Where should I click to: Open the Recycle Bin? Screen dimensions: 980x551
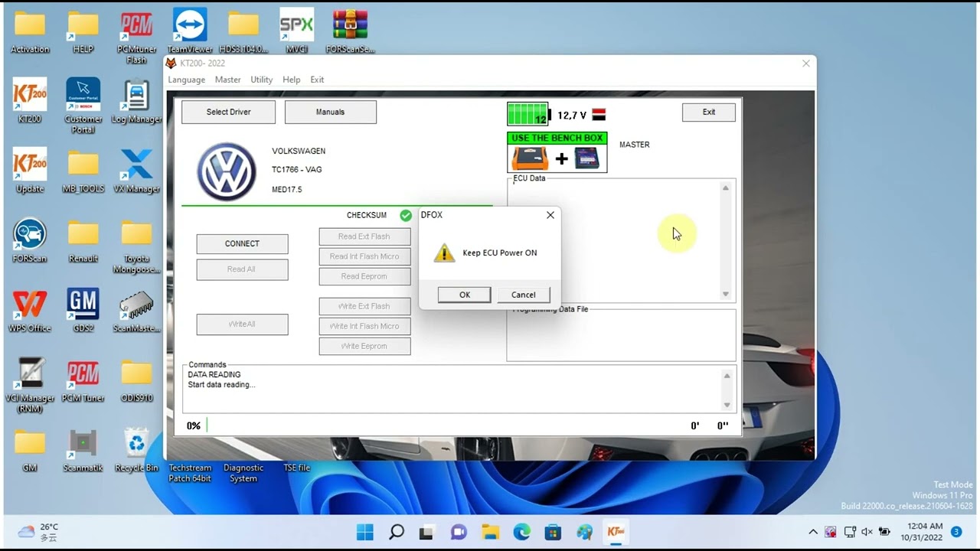coord(136,450)
